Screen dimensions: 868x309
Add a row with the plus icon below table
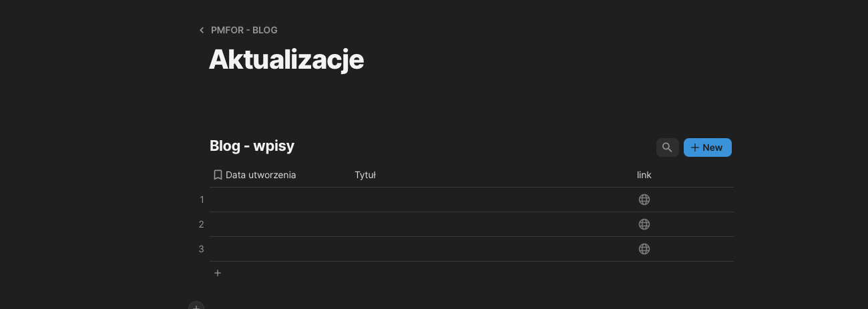coord(218,273)
